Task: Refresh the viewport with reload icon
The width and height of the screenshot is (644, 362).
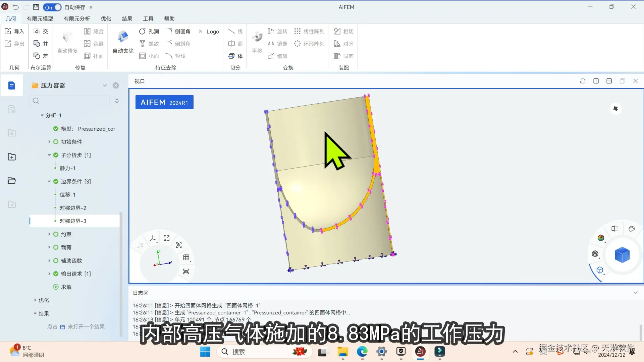Action: [583, 81]
